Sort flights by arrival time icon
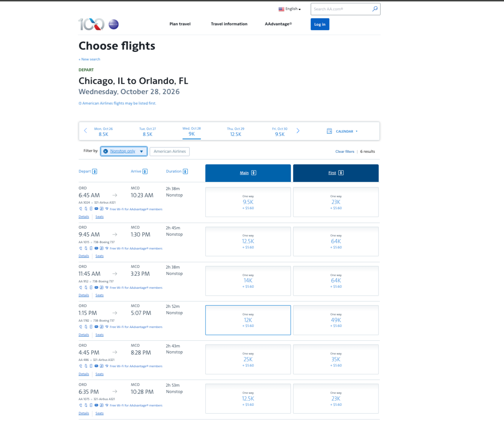504x423 pixels. [x=145, y=172]
